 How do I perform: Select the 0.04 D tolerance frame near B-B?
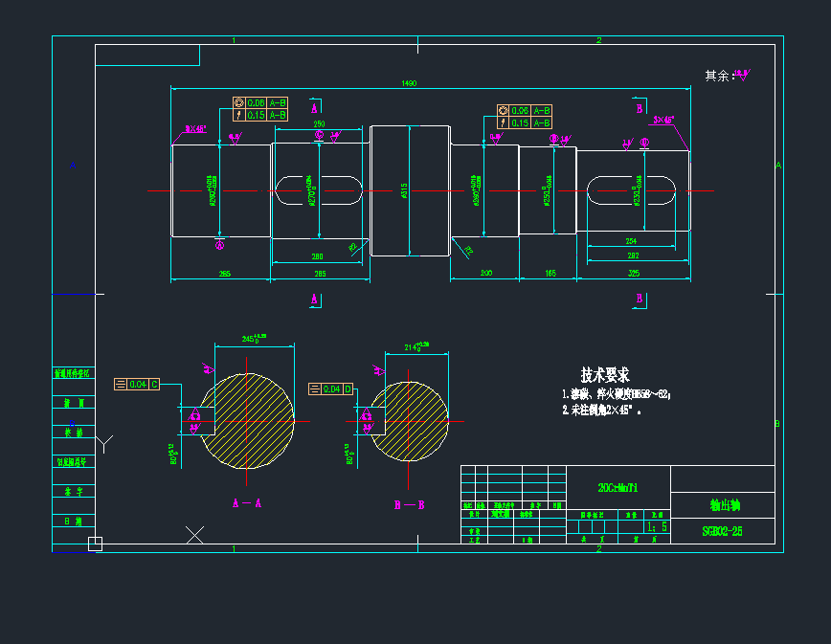click(x=331, y=388)
